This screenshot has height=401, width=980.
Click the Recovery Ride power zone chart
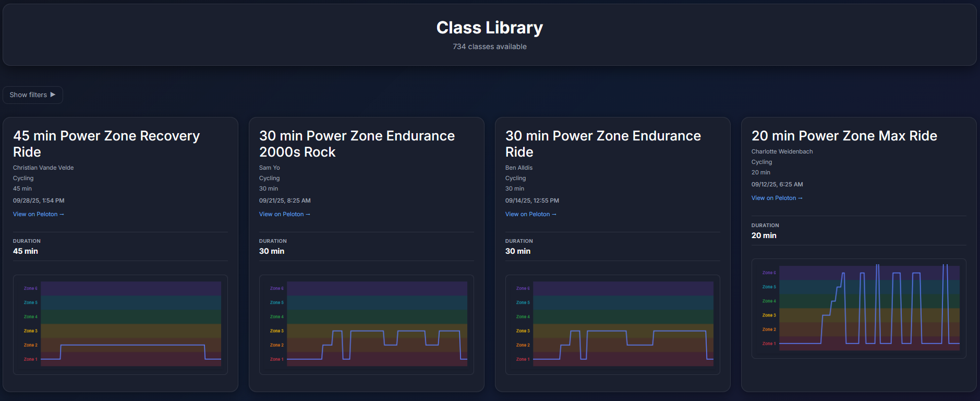pyautogui.click(x=130, y=324)
